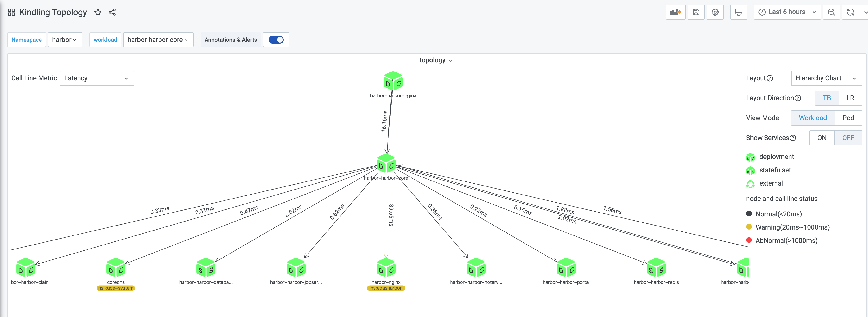Screen dimensions: 868x317
Task: Set layout direction to LR
Action: coord(850,98)
